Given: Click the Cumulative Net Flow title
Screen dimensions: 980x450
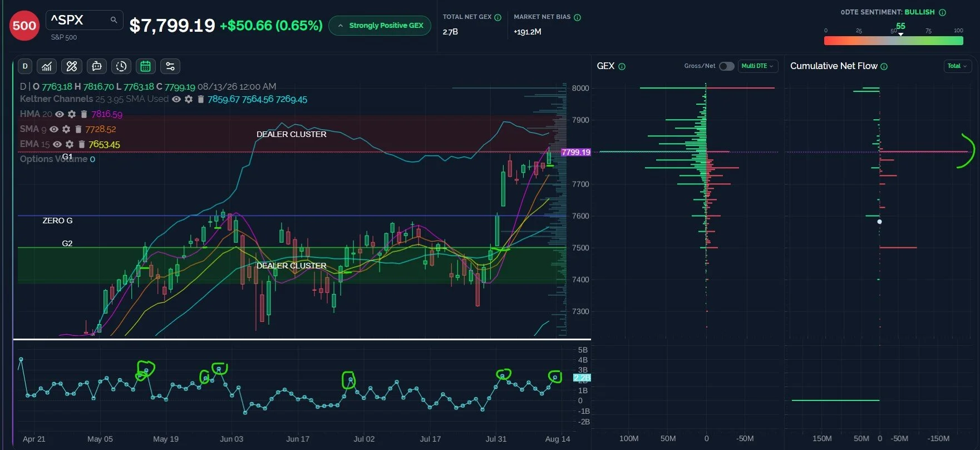Looking at the screenshot, I should pyautogui.click(x=834, y=66).
